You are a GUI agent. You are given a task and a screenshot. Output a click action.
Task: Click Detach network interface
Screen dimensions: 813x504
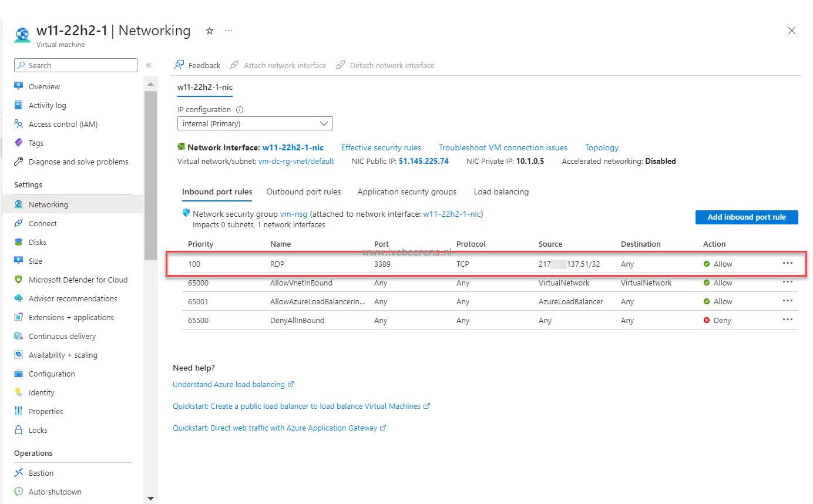click(x=385, y=65)
